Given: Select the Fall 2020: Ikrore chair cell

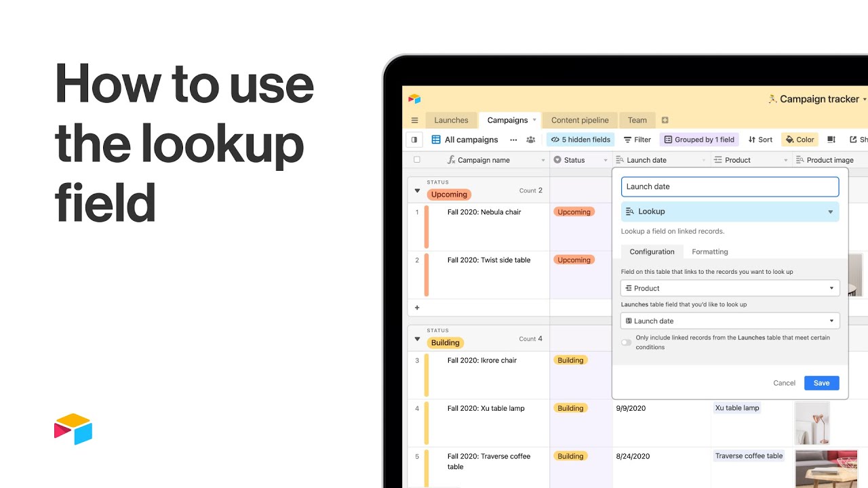Looking at the screenshot, I should tap(482, 361).
